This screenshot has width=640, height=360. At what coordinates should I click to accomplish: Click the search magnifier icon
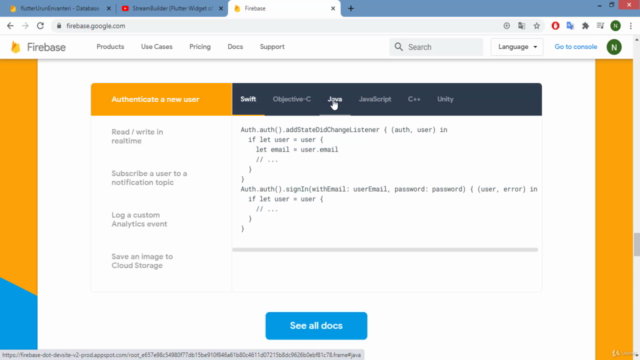coord(399,47)
